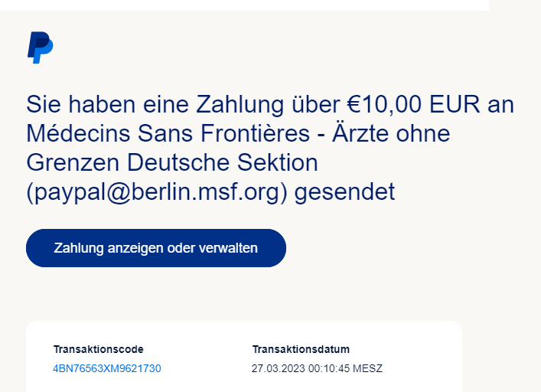The width and height of the screenshot is (541, 392).
Task: Open transaction code link 4BN76563XM9621730
Action: 106,369
